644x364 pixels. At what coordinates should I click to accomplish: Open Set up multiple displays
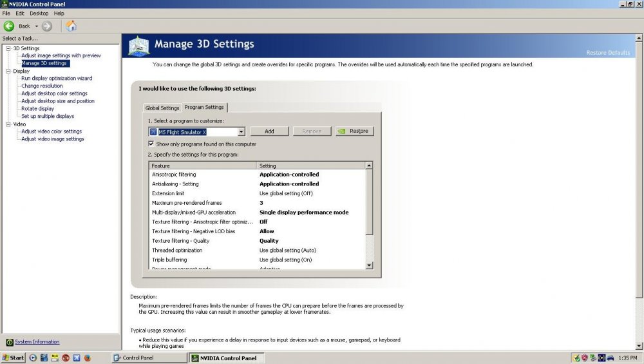point(48,116)
